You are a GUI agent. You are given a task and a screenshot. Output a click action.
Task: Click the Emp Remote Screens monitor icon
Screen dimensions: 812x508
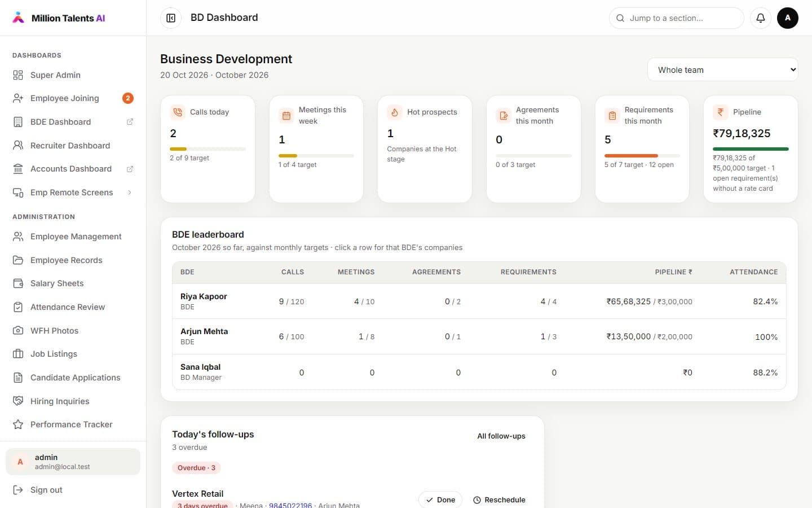(x=18, y=192)
